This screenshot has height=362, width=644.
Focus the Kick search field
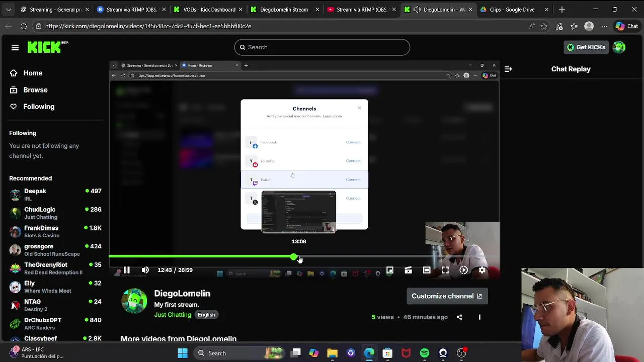[322, 47]
